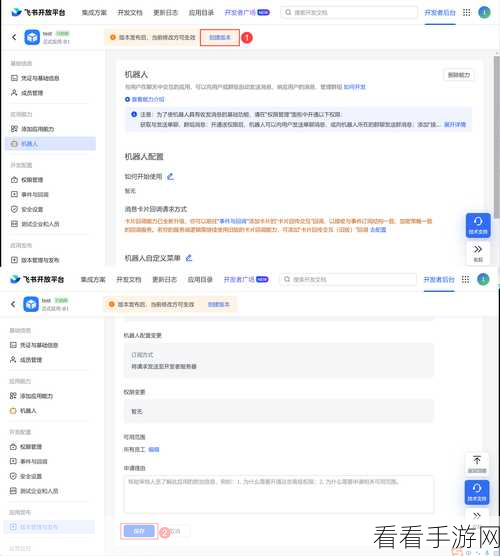Open the apps grid icon in lower header
The image size is (500, 556).
[466, 279]
